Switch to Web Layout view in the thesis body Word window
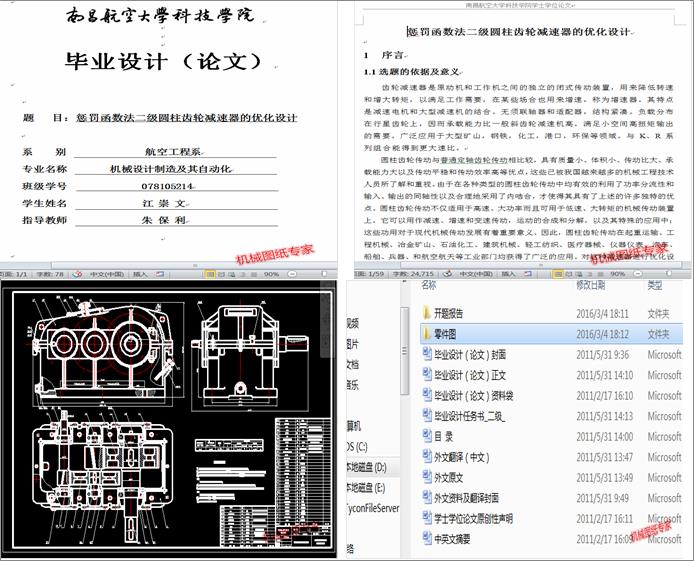The width and height of the screenshot is (694, 561). point(578,274)
